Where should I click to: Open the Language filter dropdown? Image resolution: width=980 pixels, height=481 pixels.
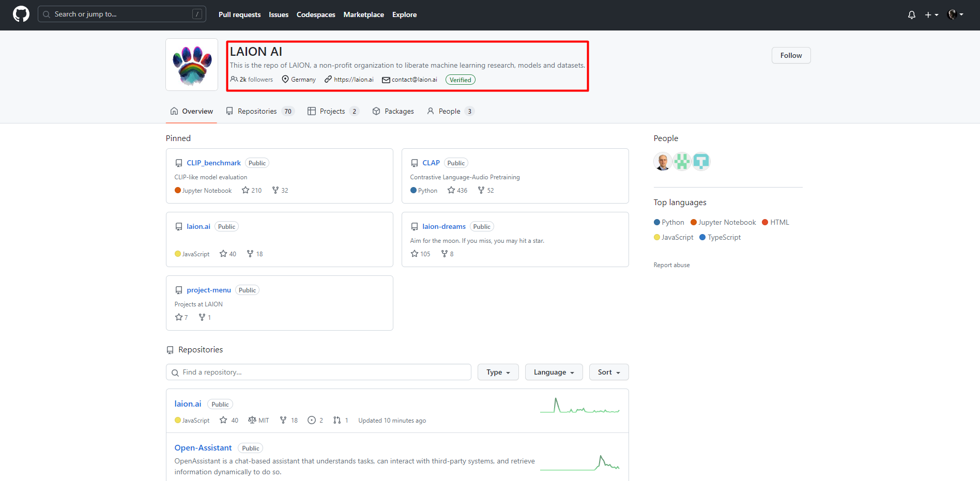click(x=554, y=372)
